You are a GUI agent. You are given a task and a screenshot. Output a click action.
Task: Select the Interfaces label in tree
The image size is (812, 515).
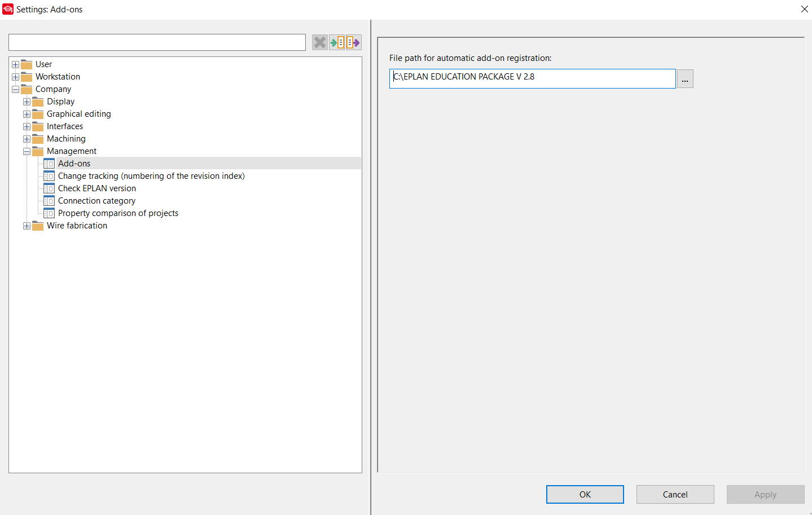pos(65,126)
